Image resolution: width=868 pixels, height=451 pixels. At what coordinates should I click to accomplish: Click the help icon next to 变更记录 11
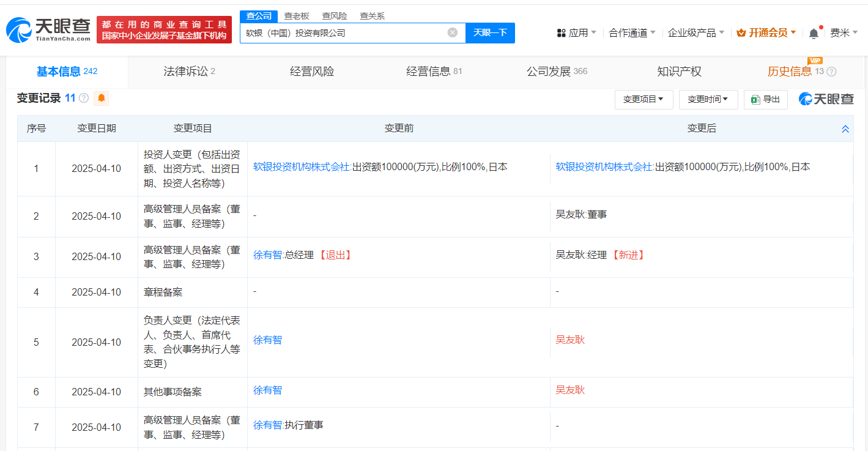(x=84, y=98)
